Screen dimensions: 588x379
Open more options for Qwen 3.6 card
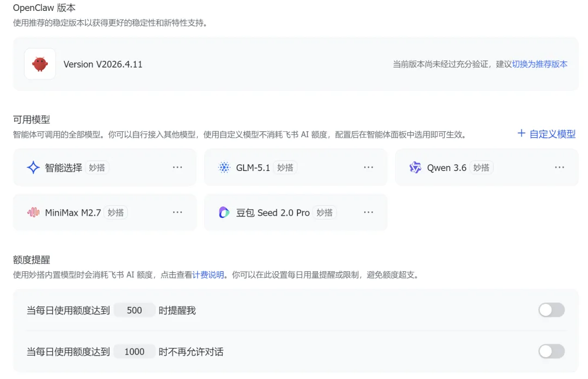560,167
